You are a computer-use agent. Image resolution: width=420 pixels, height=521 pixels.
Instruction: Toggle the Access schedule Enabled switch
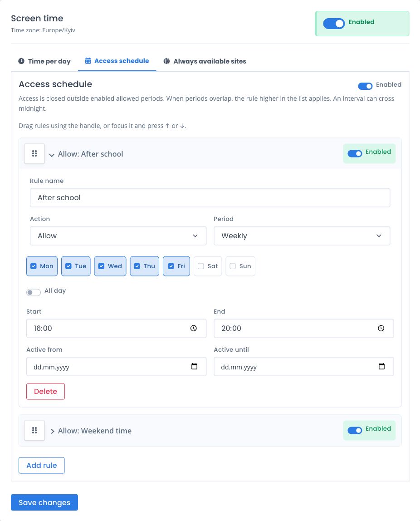click(365, 86)
